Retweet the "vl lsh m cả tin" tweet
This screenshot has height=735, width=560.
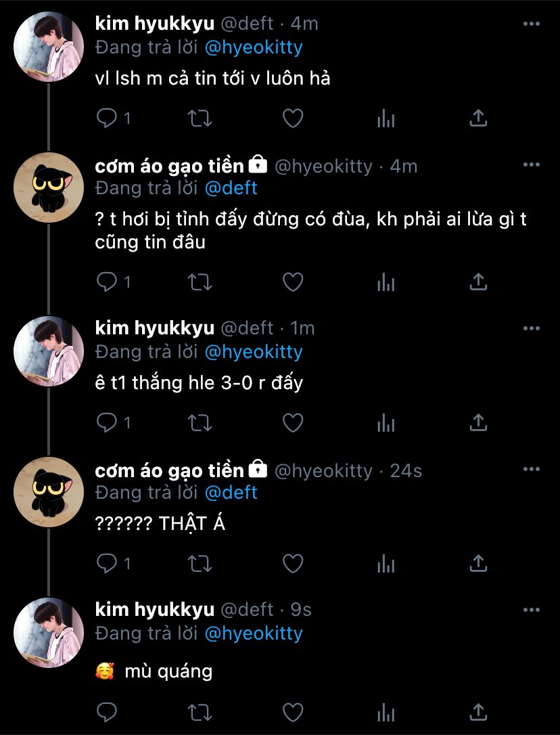point(200,119)
